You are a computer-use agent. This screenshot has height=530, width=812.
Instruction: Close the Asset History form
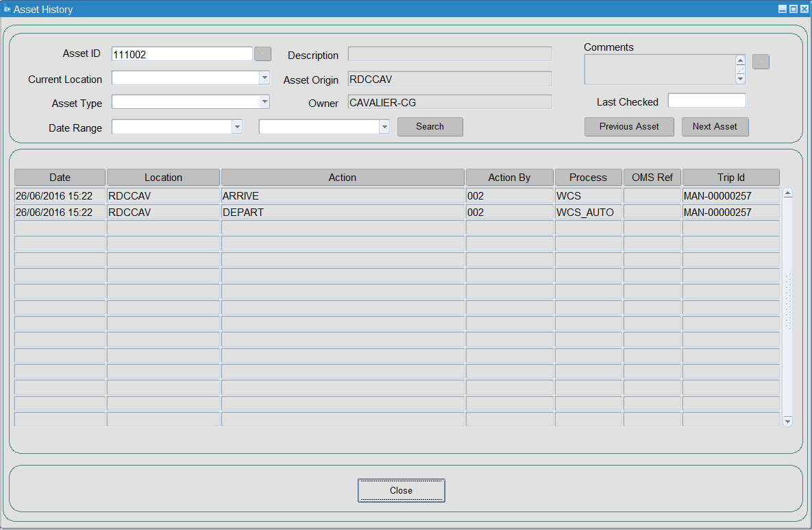402,490
